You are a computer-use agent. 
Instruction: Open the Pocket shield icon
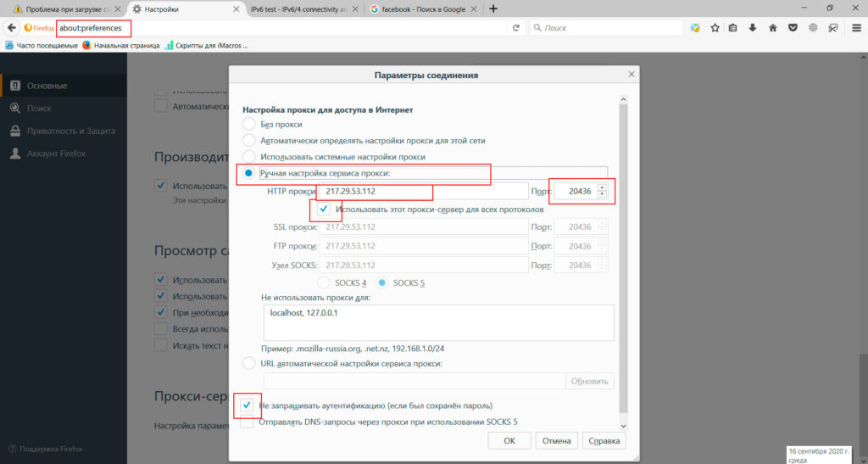[x=793, y=28]
